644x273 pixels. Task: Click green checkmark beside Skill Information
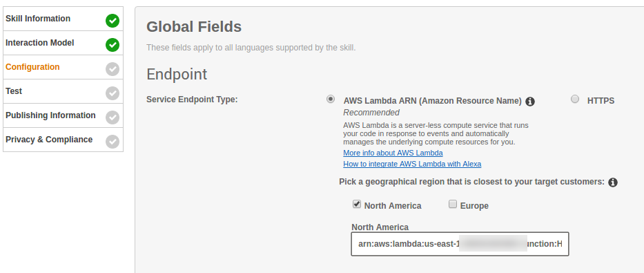tap(112, 21)
